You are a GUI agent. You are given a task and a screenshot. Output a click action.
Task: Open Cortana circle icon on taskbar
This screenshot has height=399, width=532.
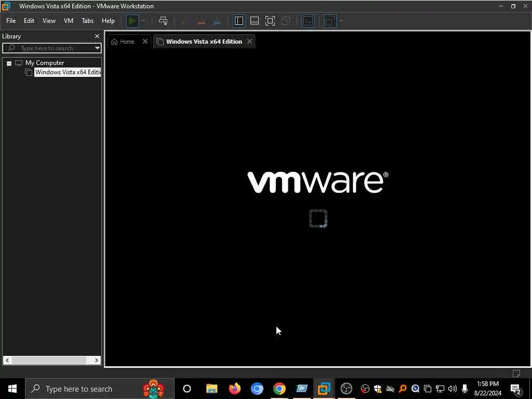(187, 389)
